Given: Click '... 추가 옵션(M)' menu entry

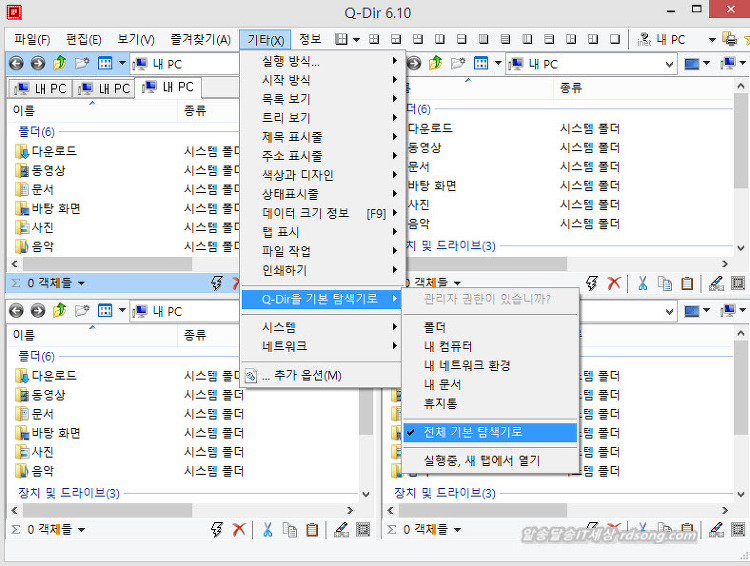Looking at the screenshot, I should tap(300, 375).
